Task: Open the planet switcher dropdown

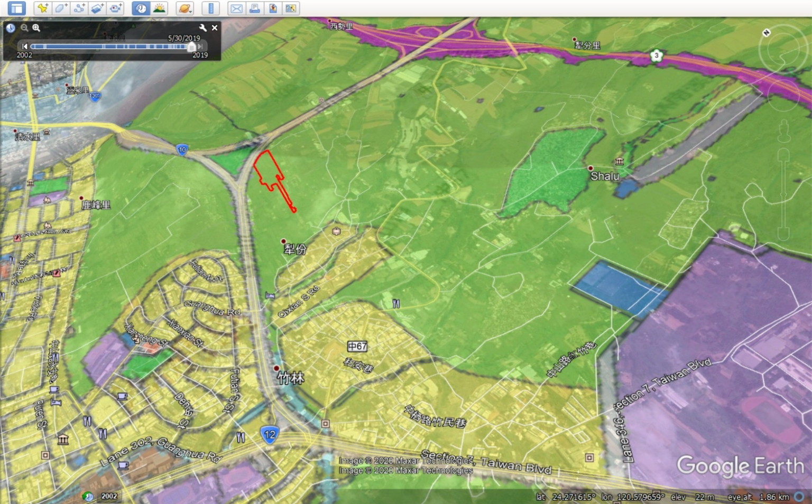Action: (184, 8)
